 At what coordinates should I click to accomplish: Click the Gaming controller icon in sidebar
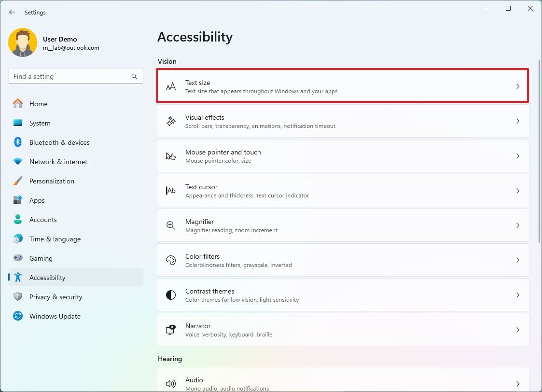18,258
